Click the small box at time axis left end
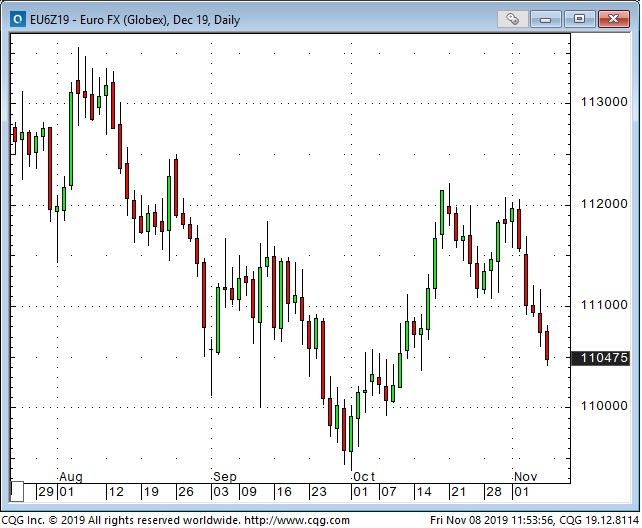The height and width of the screenshot is (528, 642). (x=17, y=492)
